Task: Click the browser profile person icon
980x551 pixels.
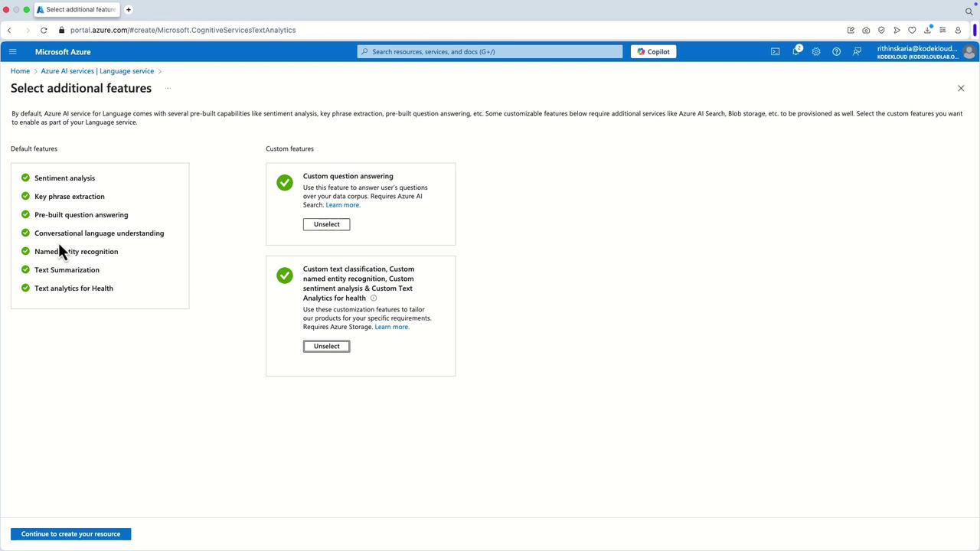Action: [958, 30]
